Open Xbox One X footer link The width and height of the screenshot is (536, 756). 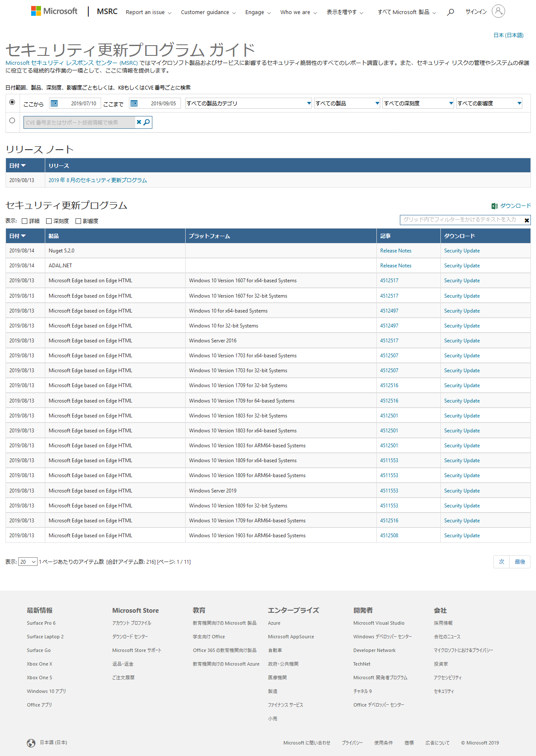click(x=39, y=664)
